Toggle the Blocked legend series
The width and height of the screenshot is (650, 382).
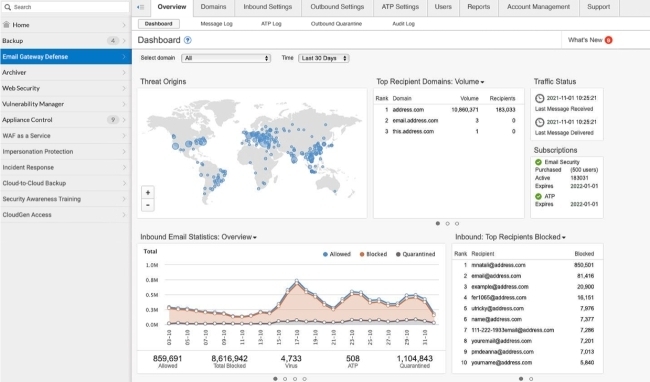pyautogui.click(x=373, y=254)
